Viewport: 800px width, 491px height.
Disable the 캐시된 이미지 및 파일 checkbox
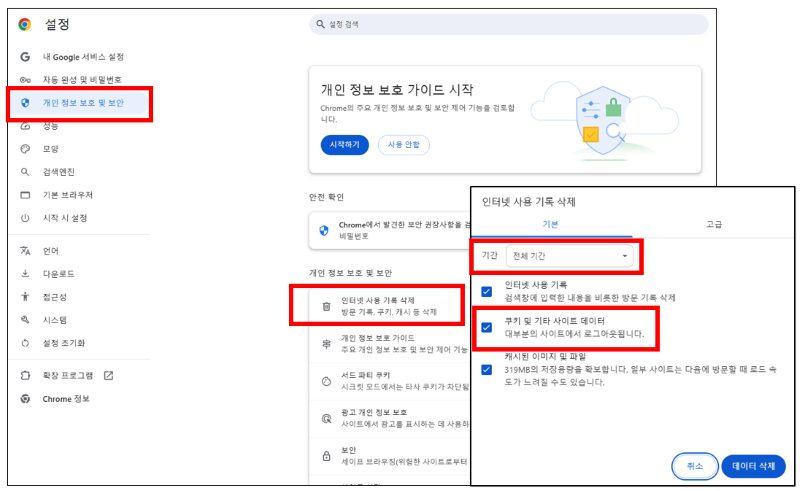pyautogui.click(x=487, y=369)
